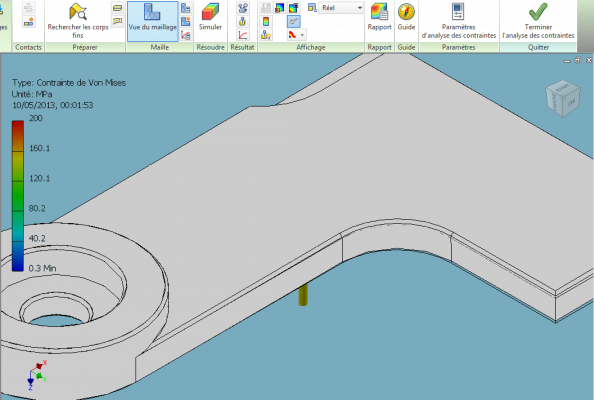Start animate results icon in Résultat panel
Screen dimensions: 594x400
tap(242, 8)
